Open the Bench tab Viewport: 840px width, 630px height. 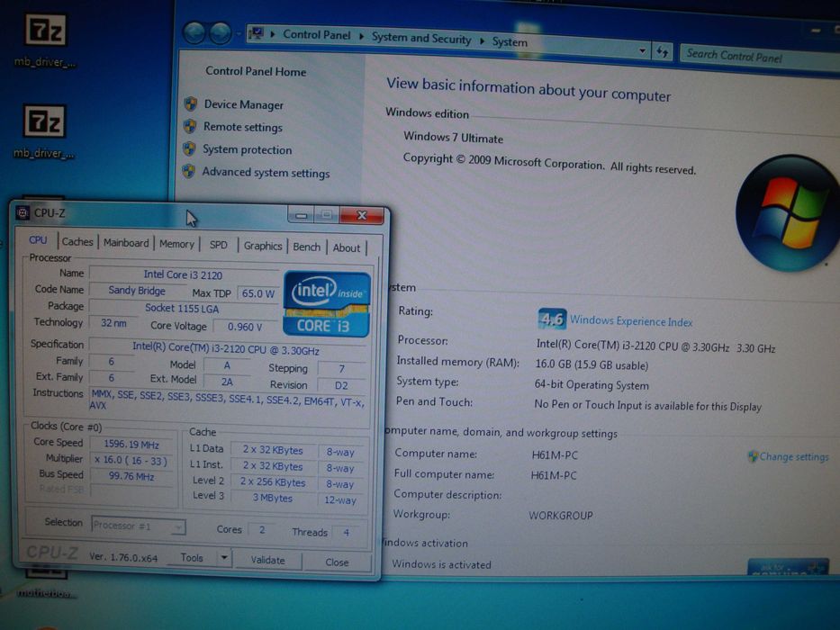[x=307, y=247]
